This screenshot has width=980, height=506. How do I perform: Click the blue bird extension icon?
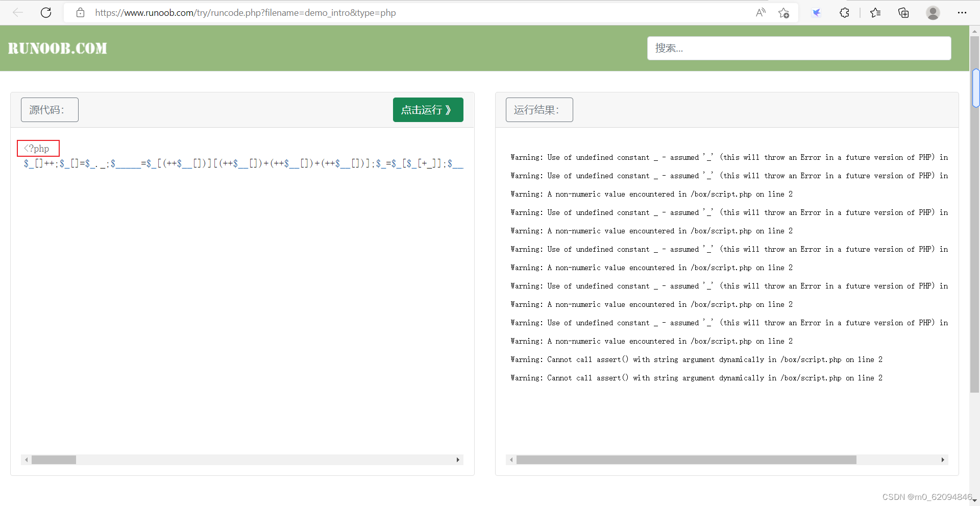(816, 13)
